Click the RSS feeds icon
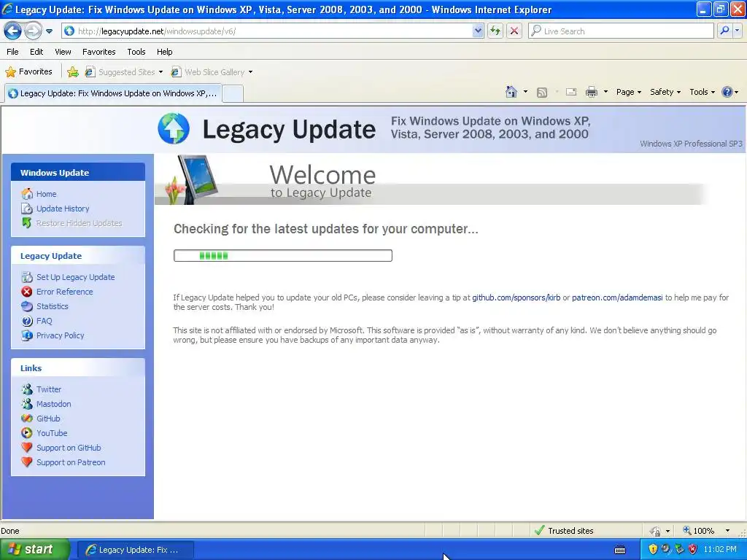 point(542,93)
